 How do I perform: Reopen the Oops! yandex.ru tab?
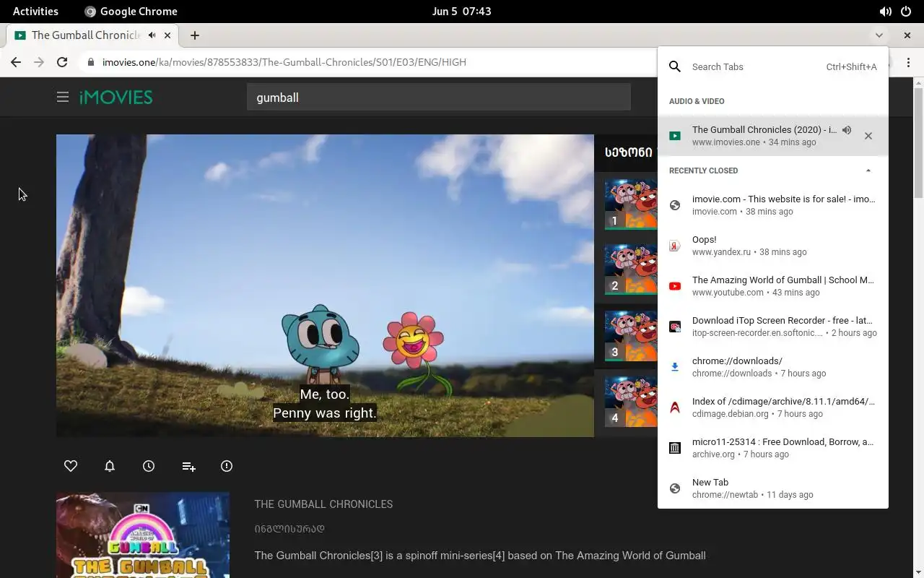773,245
